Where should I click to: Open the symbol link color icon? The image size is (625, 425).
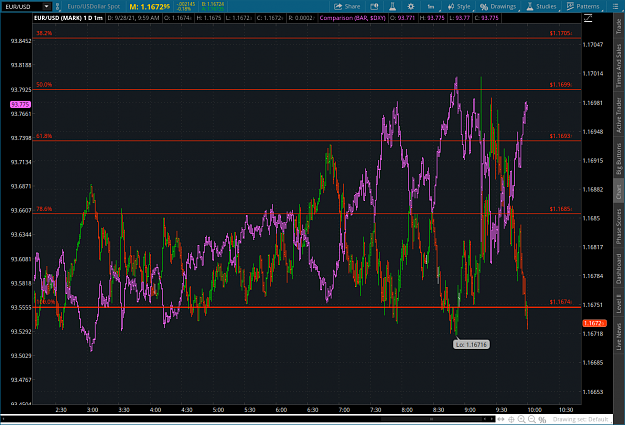pos(57,6)
